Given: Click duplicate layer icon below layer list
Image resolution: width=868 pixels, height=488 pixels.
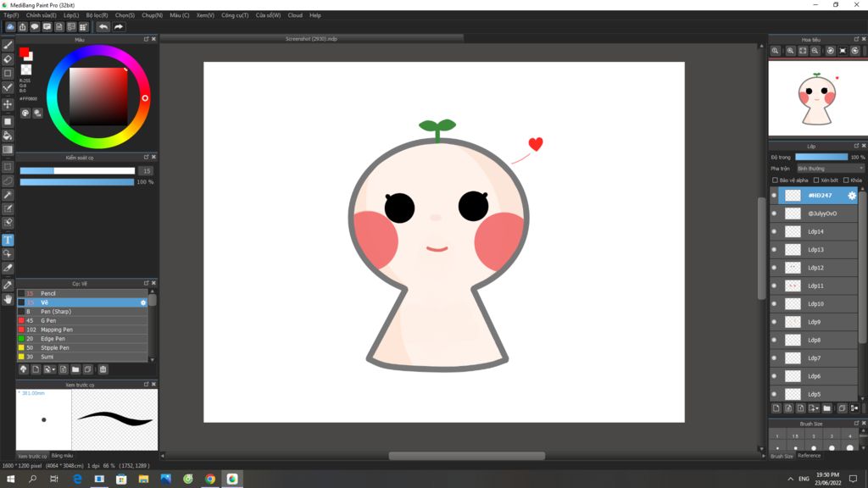Looking at the screenshot, I should (842, 408).
